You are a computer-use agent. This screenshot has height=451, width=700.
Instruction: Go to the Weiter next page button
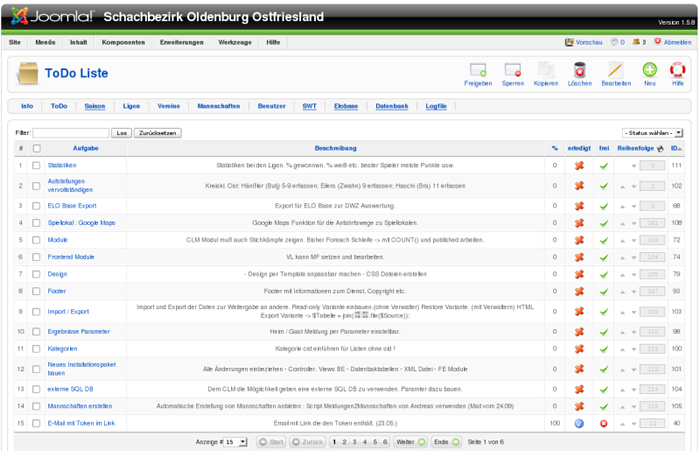pyautogui.click(x=408, y=441)
